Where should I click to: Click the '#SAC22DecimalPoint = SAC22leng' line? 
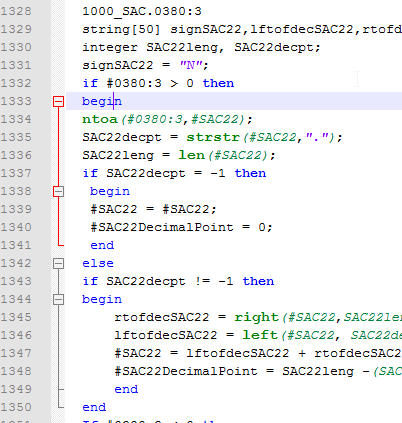pyautogui.click(x=258, y=371)
